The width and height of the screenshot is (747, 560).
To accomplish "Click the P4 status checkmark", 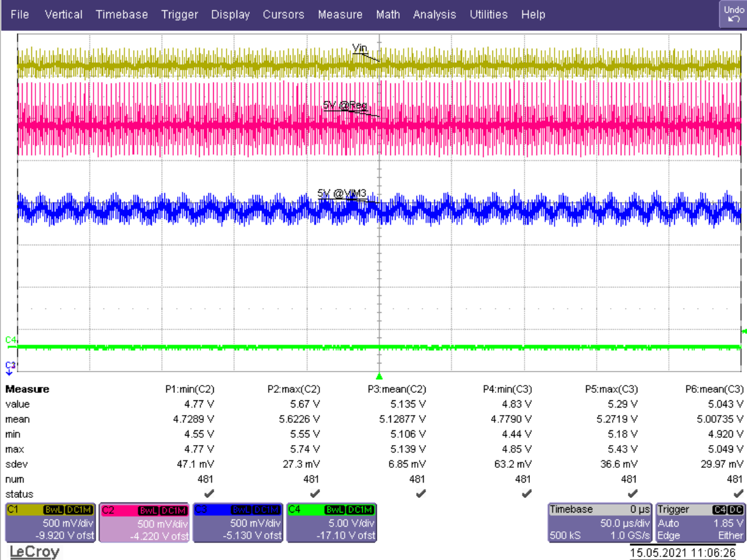I will pyautogui.click(x=527, y=494).
